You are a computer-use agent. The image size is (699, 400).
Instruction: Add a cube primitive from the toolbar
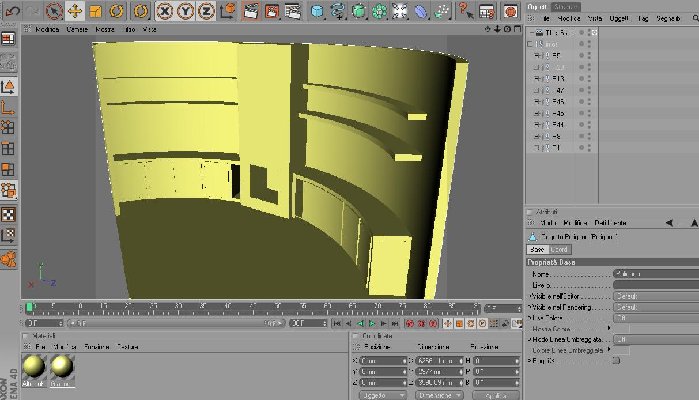click(x=317, y=11)
